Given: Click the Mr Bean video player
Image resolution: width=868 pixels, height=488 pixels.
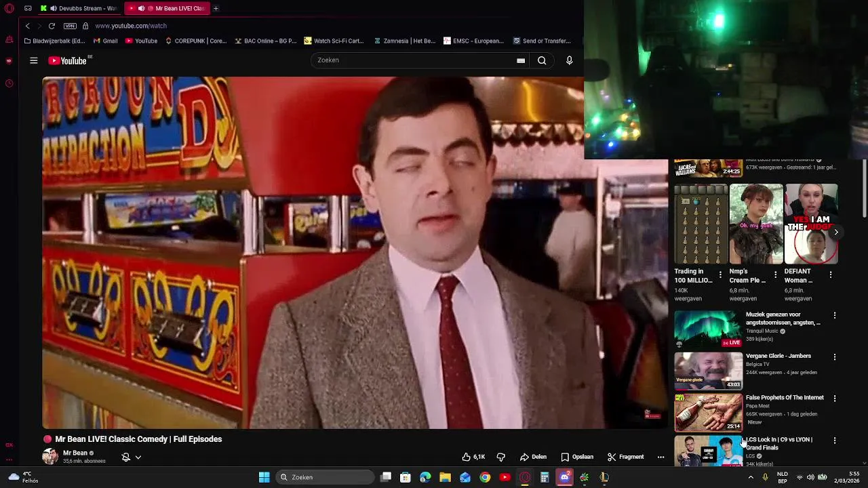Looking at the screenshot, I should pyautogui.click(x=355, y=252).
